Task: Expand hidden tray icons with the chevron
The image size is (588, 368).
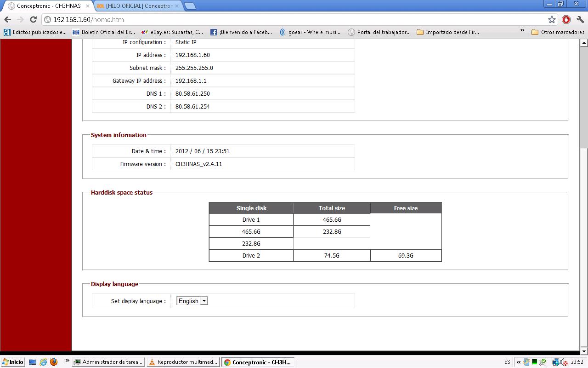Action: [518, 362]
